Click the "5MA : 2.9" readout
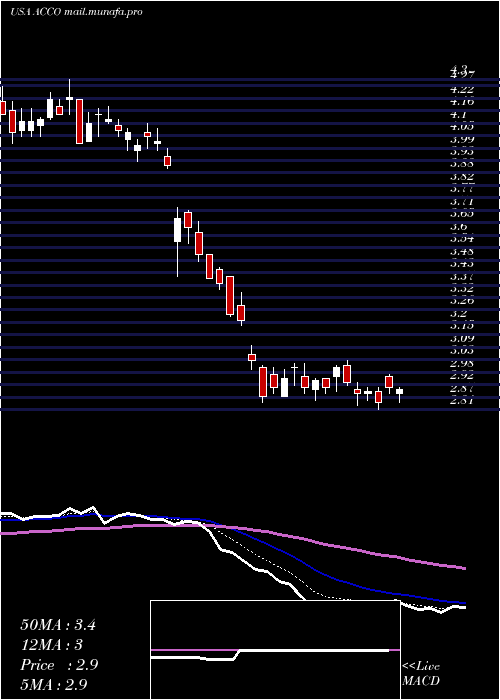 tap(54, 685)
